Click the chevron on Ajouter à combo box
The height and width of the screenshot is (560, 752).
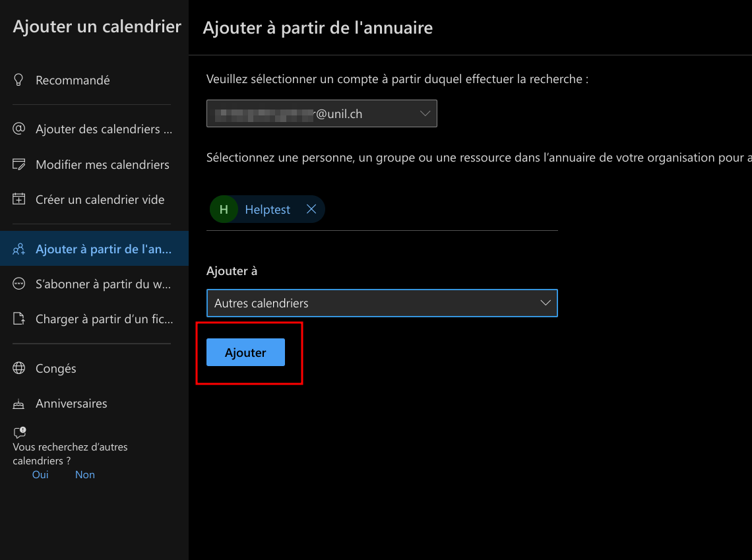point(545,303)
